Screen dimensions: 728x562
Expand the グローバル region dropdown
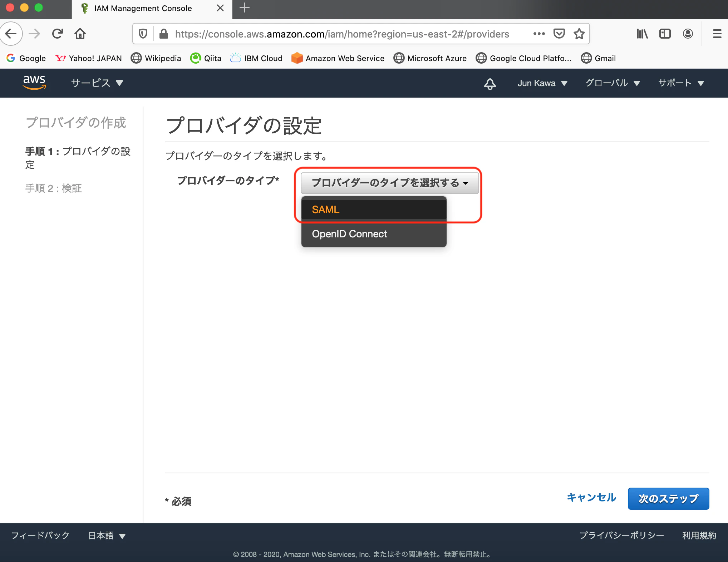[613, 83]
